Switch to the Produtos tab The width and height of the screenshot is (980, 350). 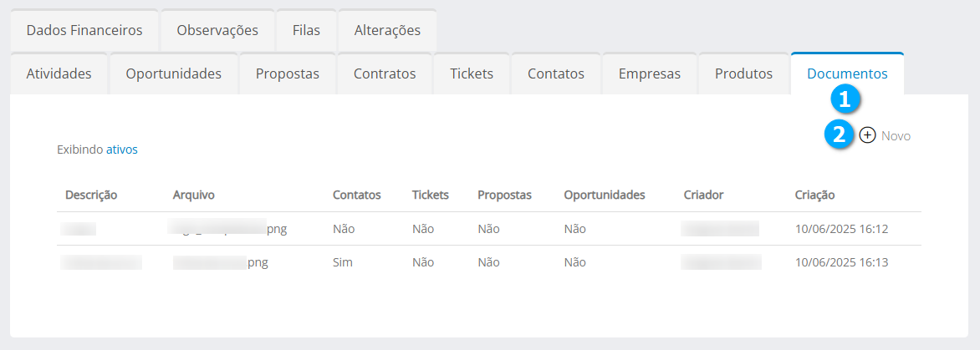point(743,74)
